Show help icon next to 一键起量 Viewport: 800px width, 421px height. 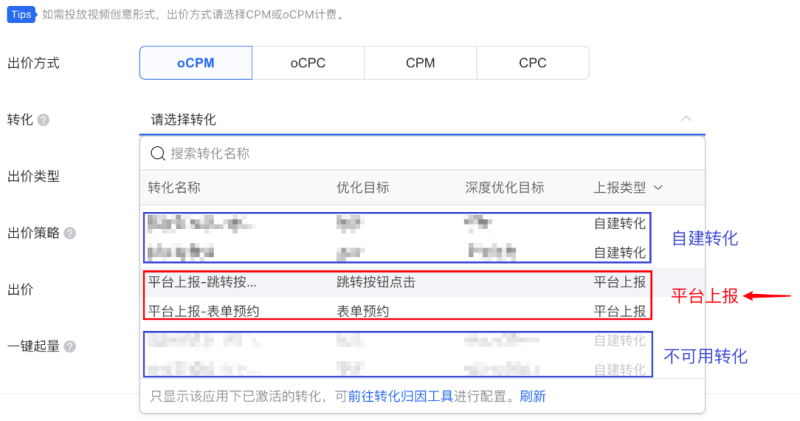70,346
